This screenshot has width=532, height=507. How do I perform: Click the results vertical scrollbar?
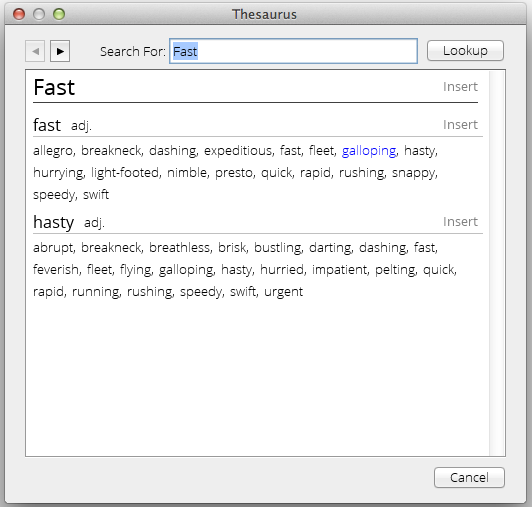click(497, 263)
